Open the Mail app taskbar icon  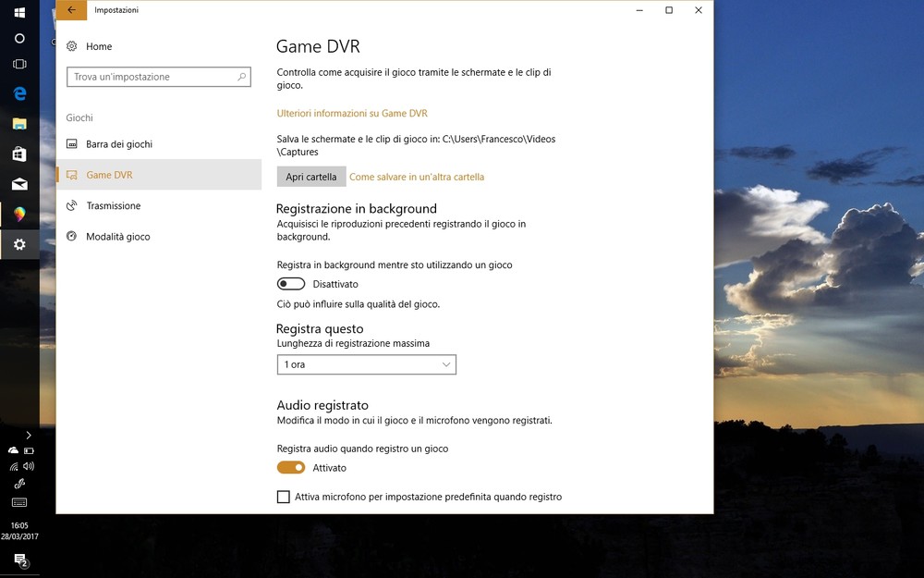click(19, 185)
